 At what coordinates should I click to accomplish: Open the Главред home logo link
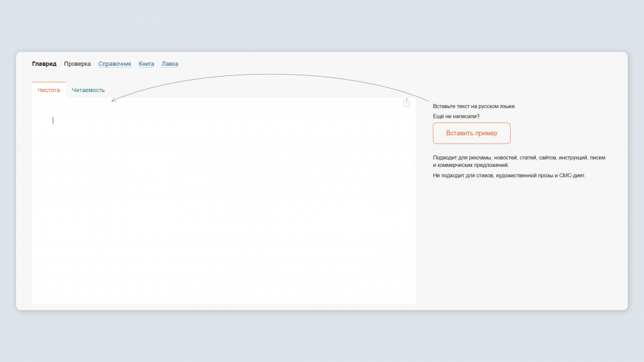coord(44,64)
